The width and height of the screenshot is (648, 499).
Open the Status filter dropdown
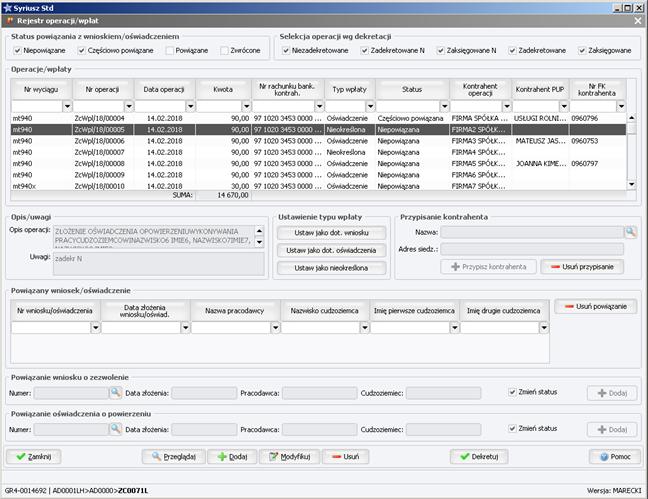coord(444,106)
